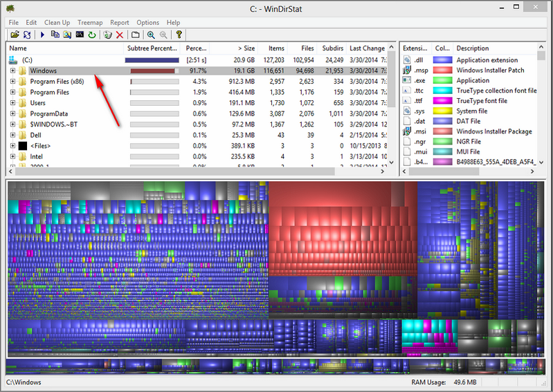Open the Treemap menu
The image size is (553, 392).
coord(90,23)
